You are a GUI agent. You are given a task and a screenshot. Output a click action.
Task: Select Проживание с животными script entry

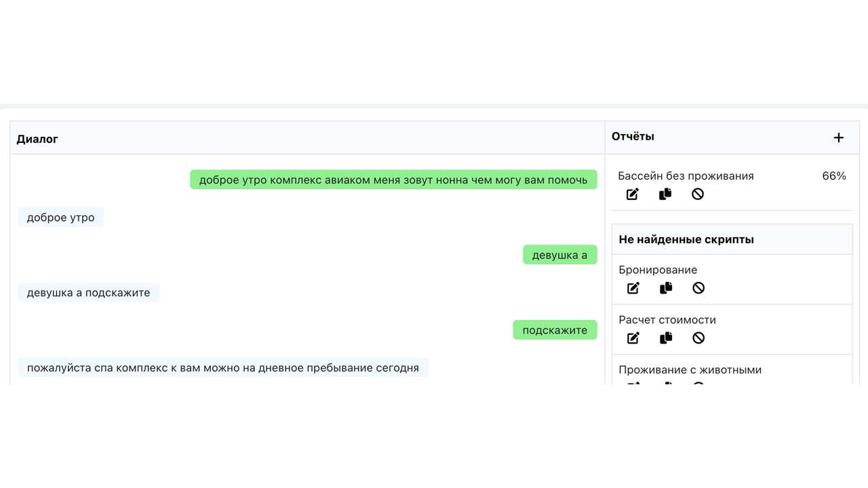690,370
